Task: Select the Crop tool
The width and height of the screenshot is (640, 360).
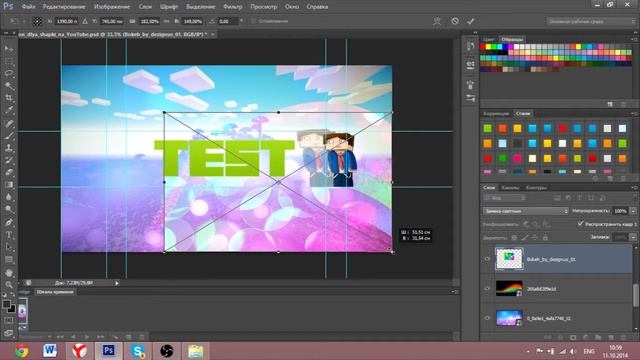Action: point(9,98)
